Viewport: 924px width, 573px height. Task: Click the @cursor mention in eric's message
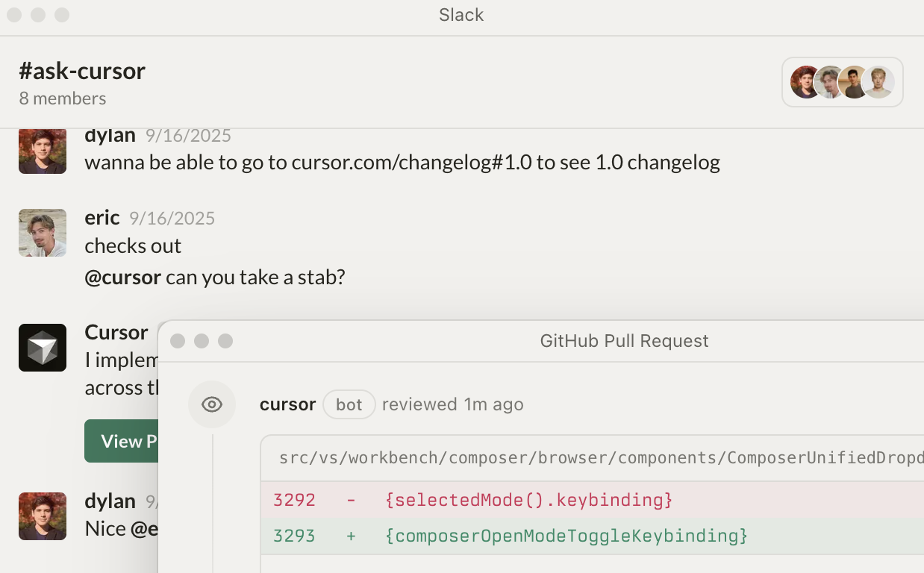coord(123,278)
